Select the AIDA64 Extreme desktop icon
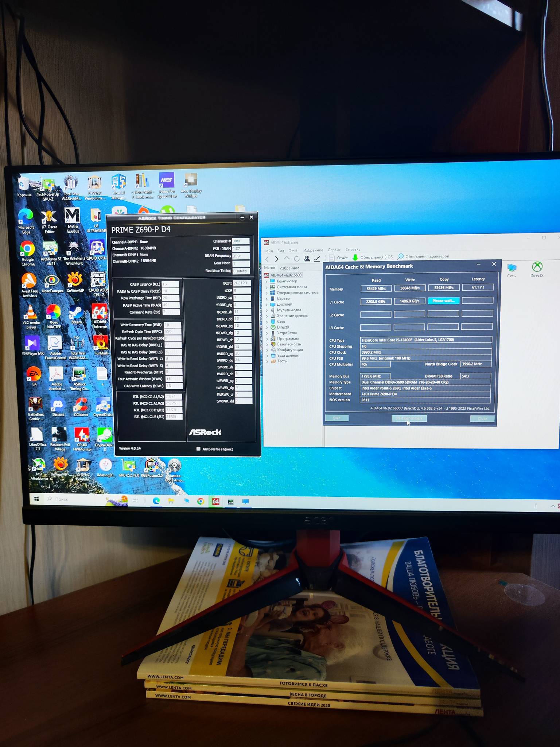 100,316
